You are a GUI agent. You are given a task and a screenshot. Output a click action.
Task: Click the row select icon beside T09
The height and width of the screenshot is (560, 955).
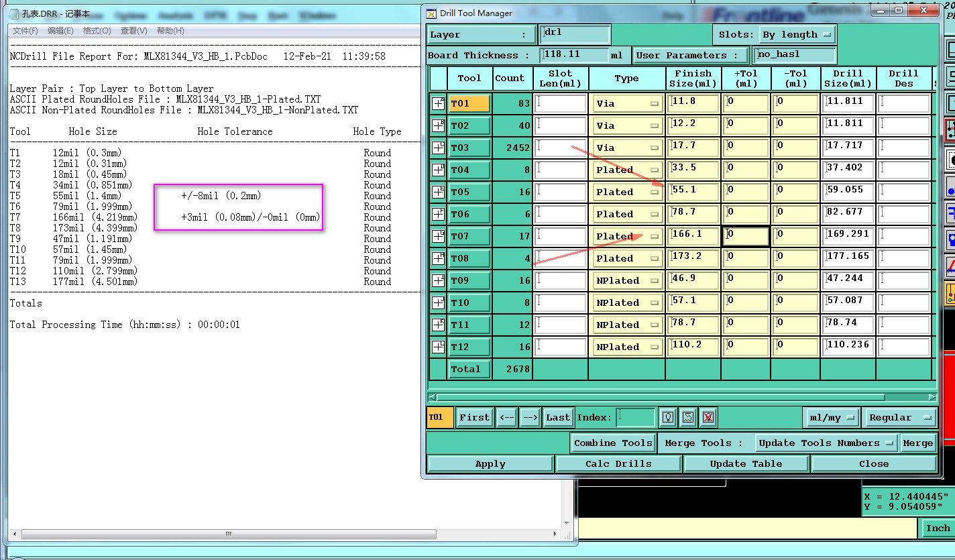438,280
